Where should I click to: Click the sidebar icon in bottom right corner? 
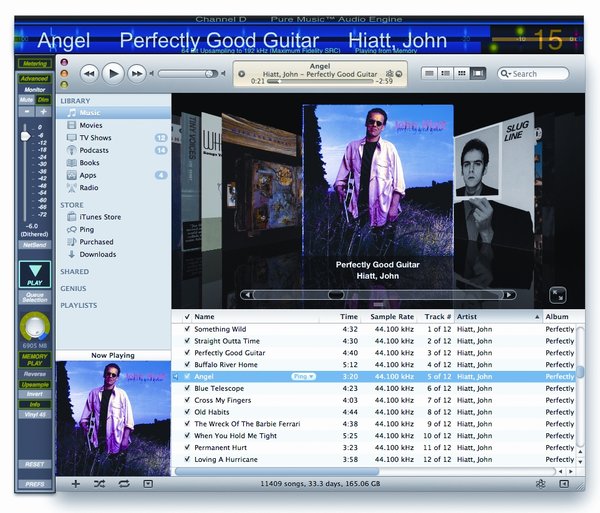564,484
